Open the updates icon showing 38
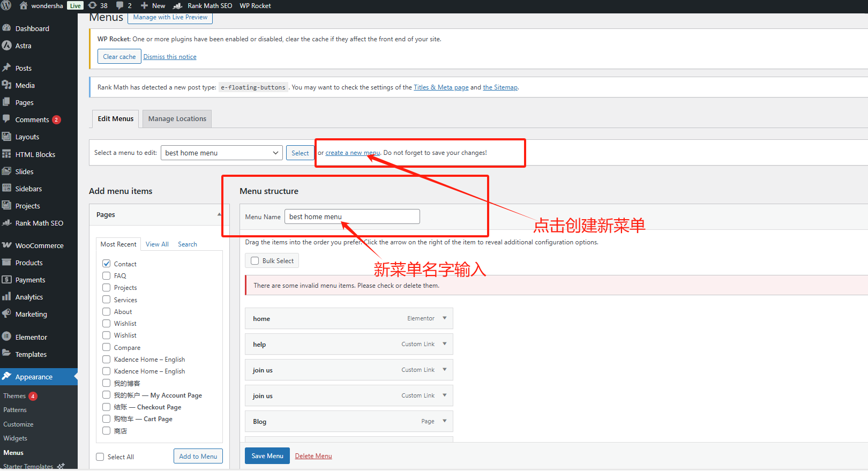Screen dimensions: 868x471 tap(93, 5)
